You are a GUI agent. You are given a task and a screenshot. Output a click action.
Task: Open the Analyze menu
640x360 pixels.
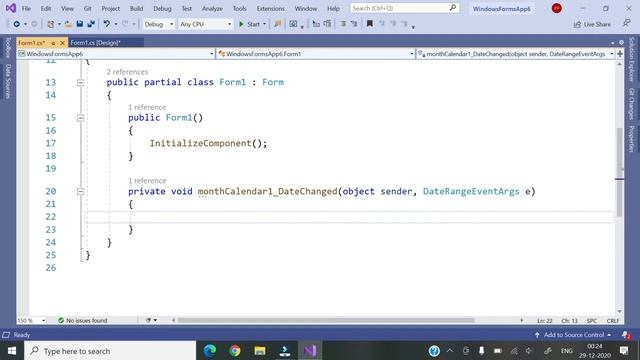click(212, 8)
